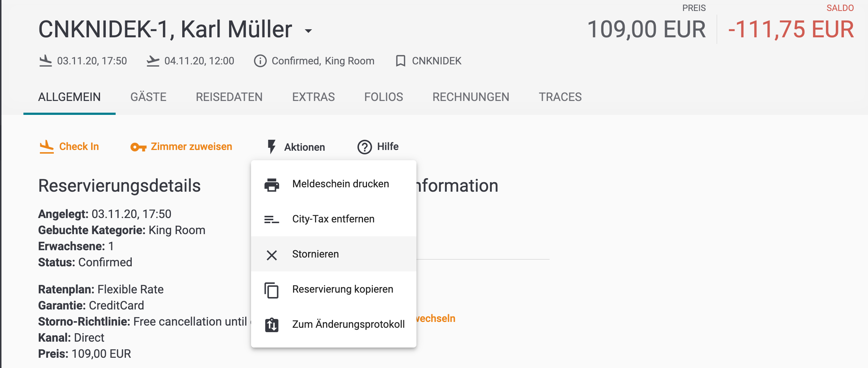
Task: Open the FOLIOS tab
Action: point(384,97)
